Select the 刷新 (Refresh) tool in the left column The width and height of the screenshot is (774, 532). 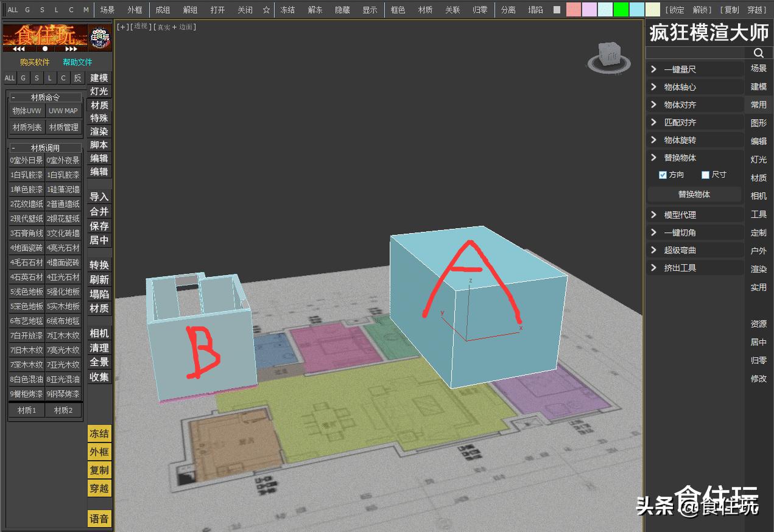(99, 279)
